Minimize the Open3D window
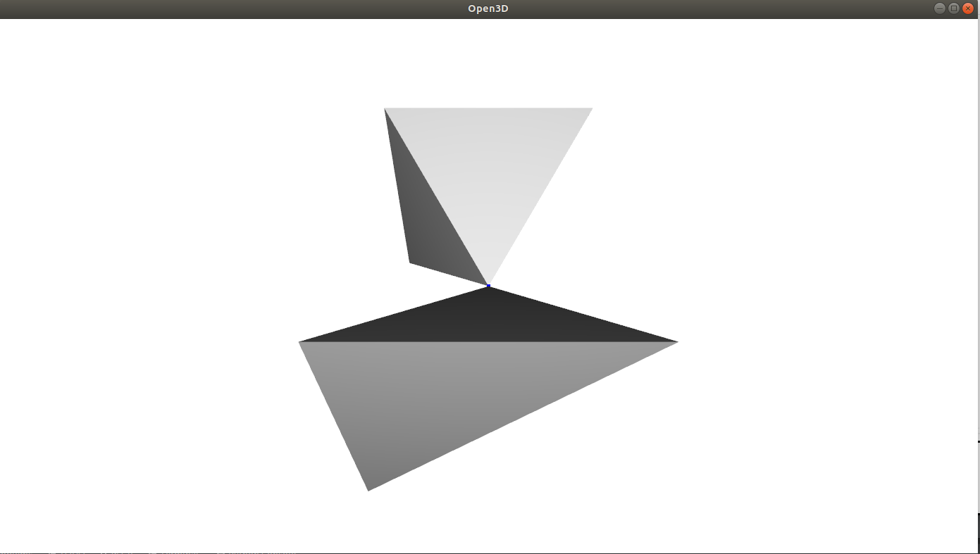This screenshot has width=980, height=554. tap(940, 8)
